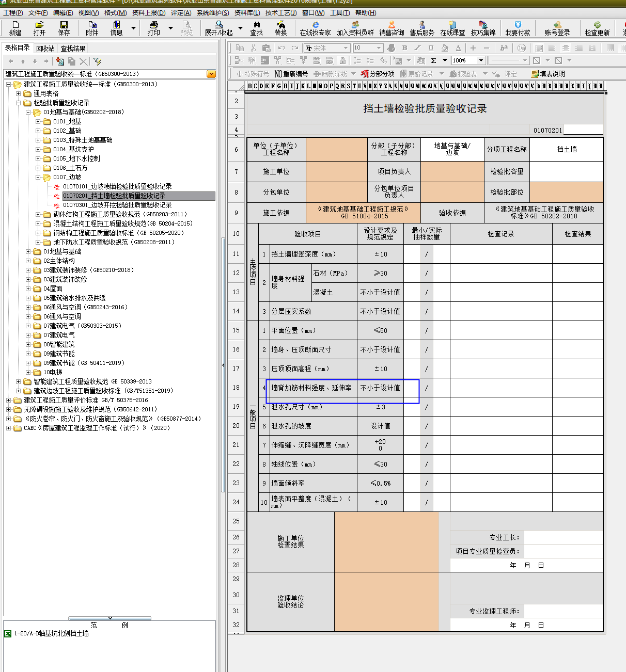Click the 替换 replace icon

pyautogui.click(x=280, y=28)
